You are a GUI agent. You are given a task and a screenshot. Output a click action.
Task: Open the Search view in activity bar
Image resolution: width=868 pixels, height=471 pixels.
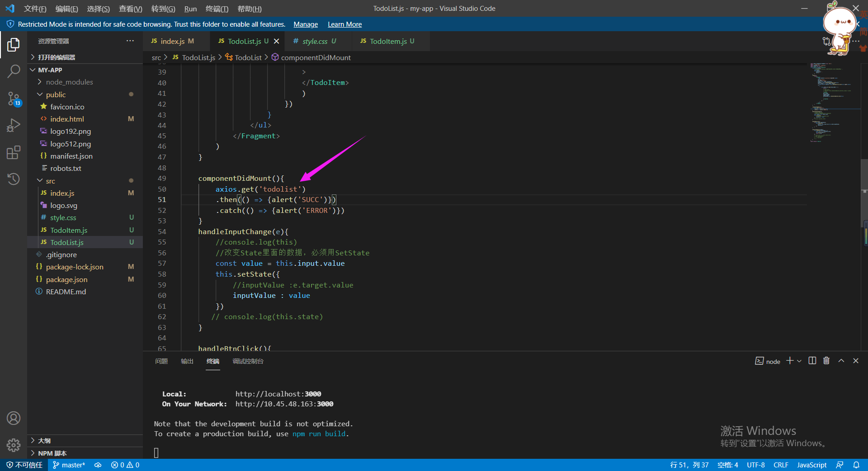pyautogui.click(x=14, y=71)
